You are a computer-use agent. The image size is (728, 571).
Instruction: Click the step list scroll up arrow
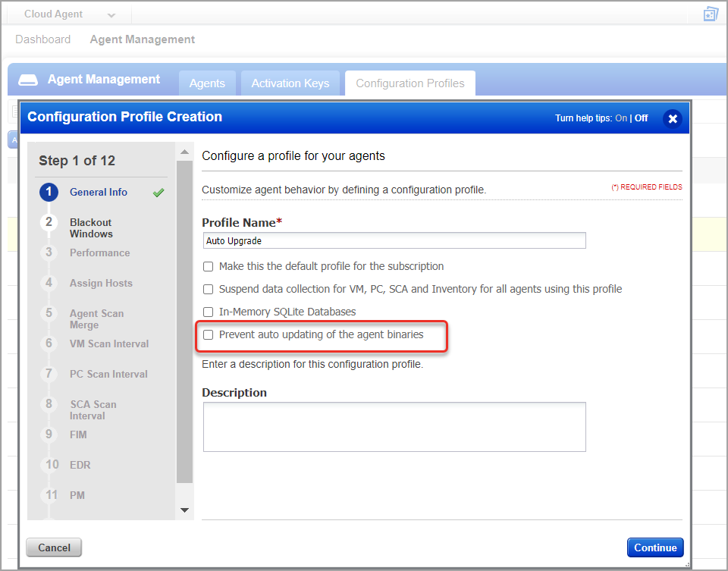point(185,152)
